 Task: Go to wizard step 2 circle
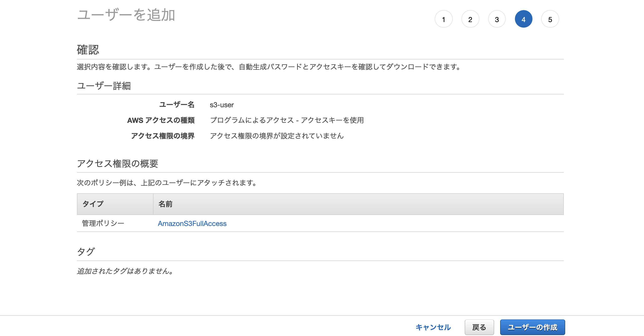470,19
